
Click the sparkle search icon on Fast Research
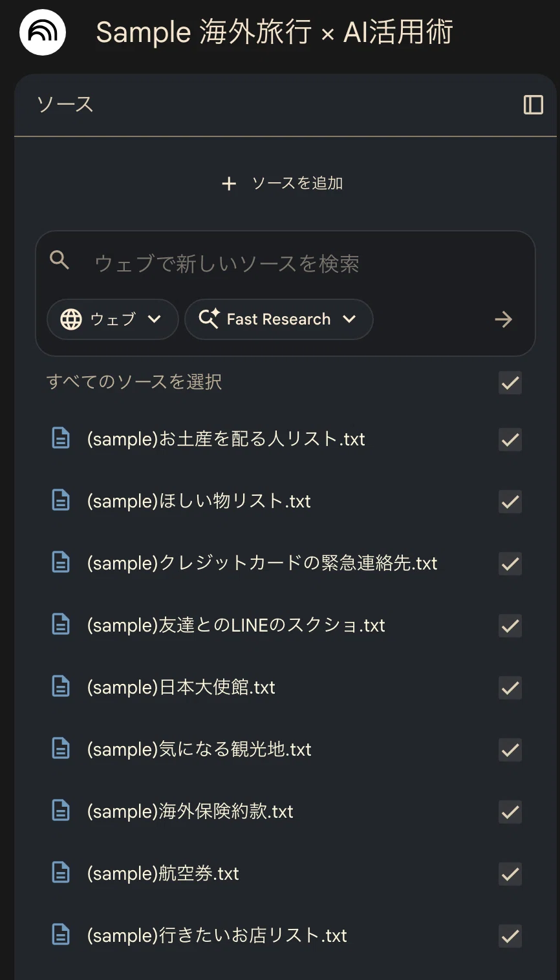pyautogui.click(x=208, y=319)
